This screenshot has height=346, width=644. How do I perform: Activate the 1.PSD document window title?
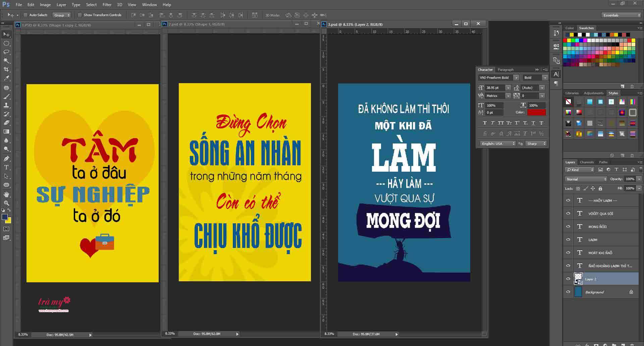click(x=56, y=25)
